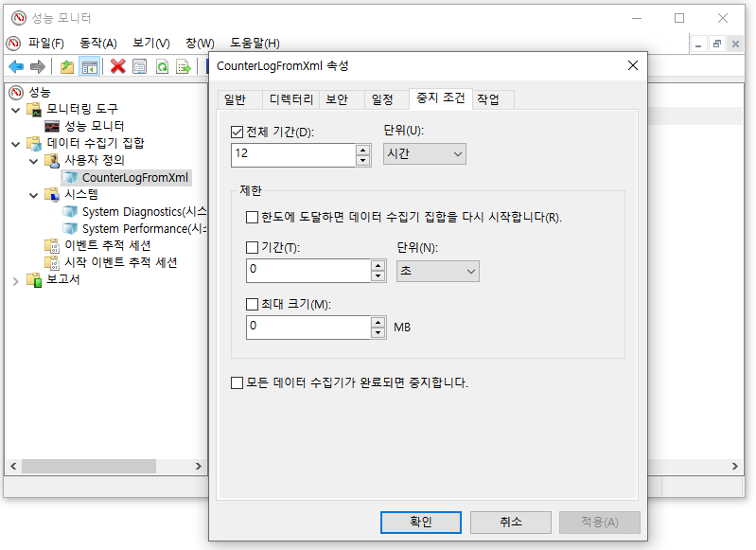Viewport: 756px width, 550px height.
Task: Click the 시작 이벤트 추적 세션 folder icon
Action: pos(52,262)
